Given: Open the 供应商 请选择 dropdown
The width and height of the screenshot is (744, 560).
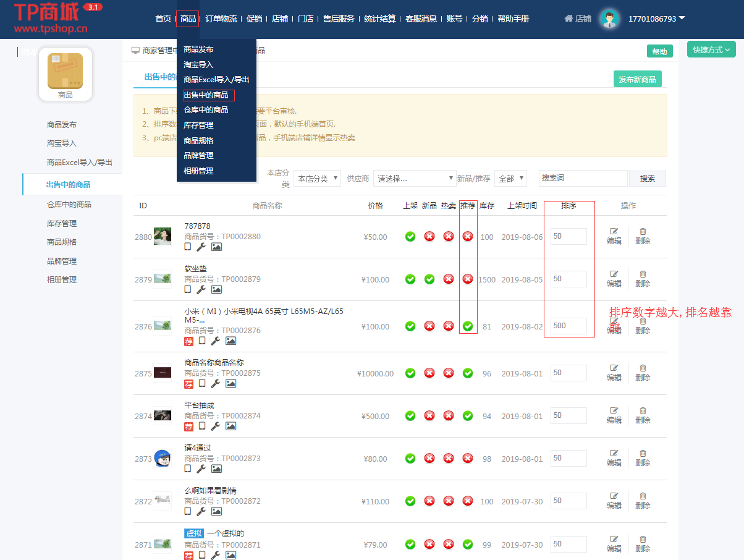Looking at the screenshot, I should point(415,179).
